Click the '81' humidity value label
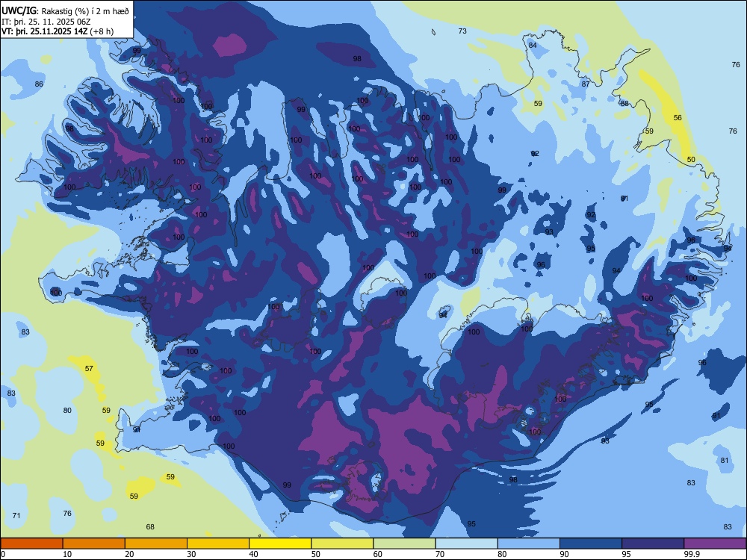This screenshot has height=560, width=747. coord(725,460)
